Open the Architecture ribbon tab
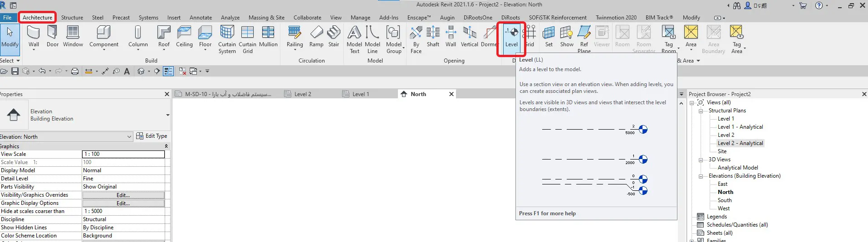The image size is (868, 242). tap(37, 18)
